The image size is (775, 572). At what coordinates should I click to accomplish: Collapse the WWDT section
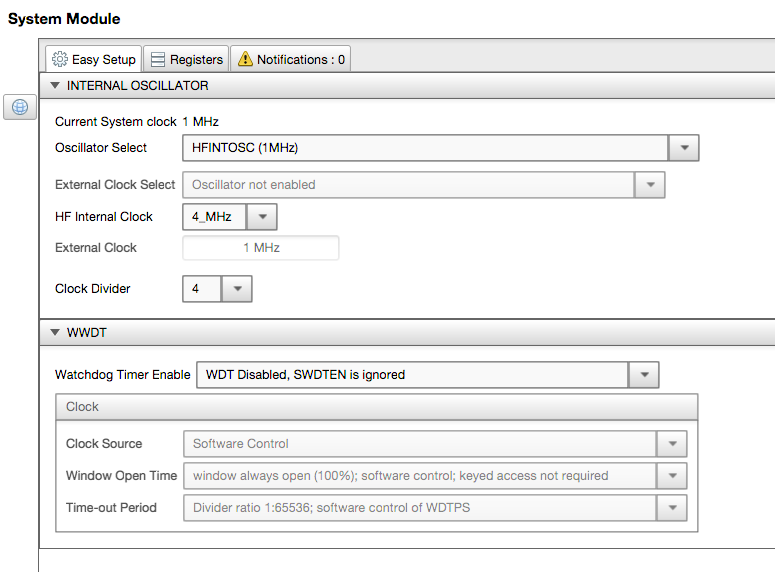[x=55, y=332]
